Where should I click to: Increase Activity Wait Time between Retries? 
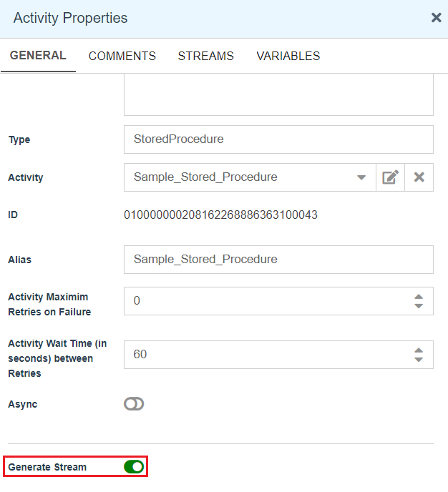tap(419, 350)
